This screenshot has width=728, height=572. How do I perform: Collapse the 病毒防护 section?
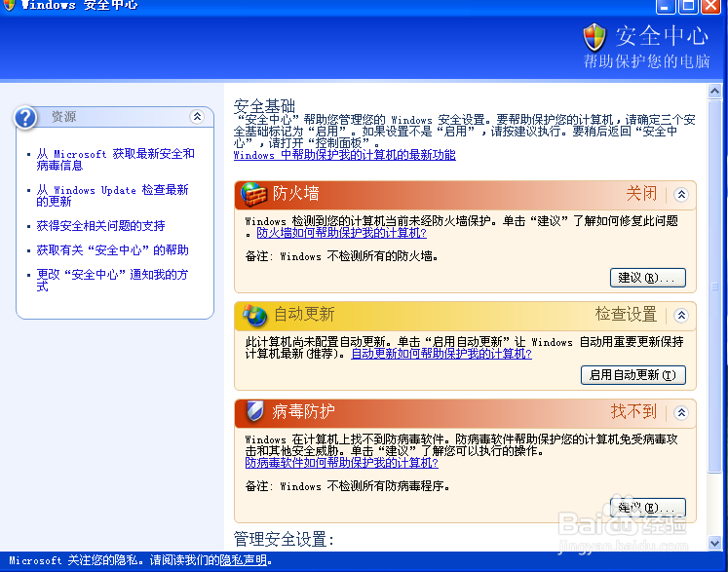681,412
